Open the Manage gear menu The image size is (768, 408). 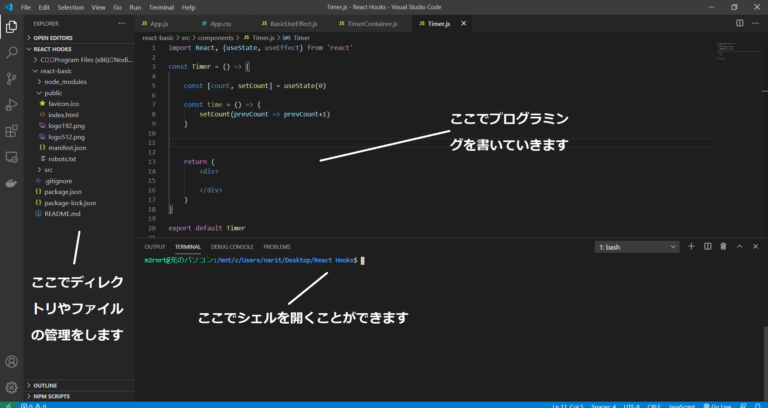(11, 387)
